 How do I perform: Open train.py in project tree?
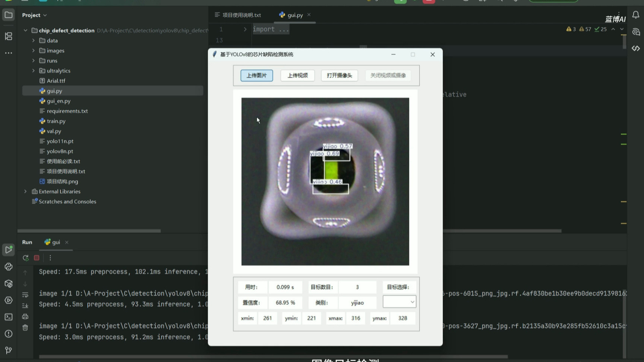coord(56,121)
